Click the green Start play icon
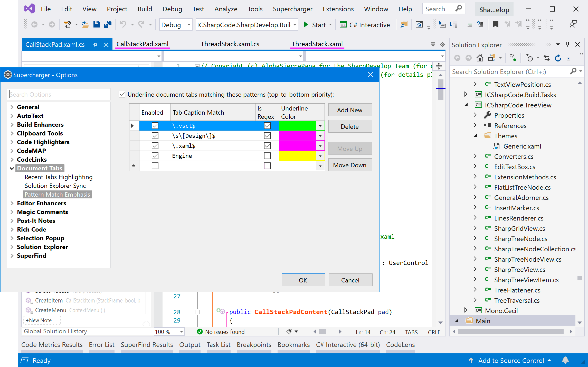The width and height of the screenshot is (588, 367). [306, 25]
